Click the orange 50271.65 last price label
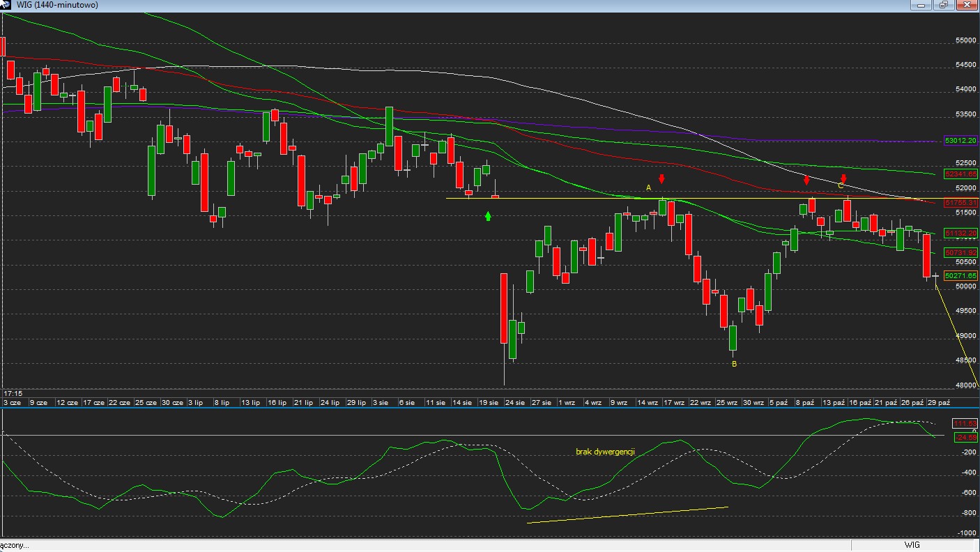 pos(960,276)
